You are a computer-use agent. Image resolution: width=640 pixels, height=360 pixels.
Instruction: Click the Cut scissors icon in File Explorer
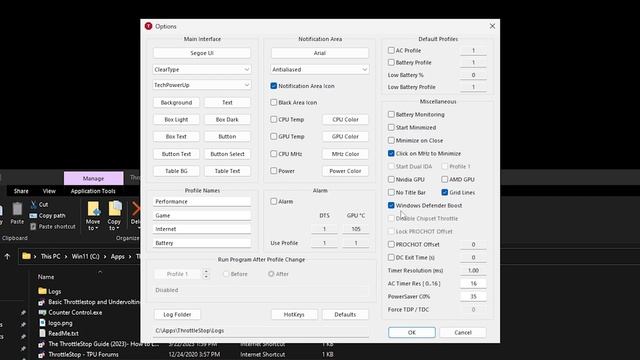click(x=33, y=204)
